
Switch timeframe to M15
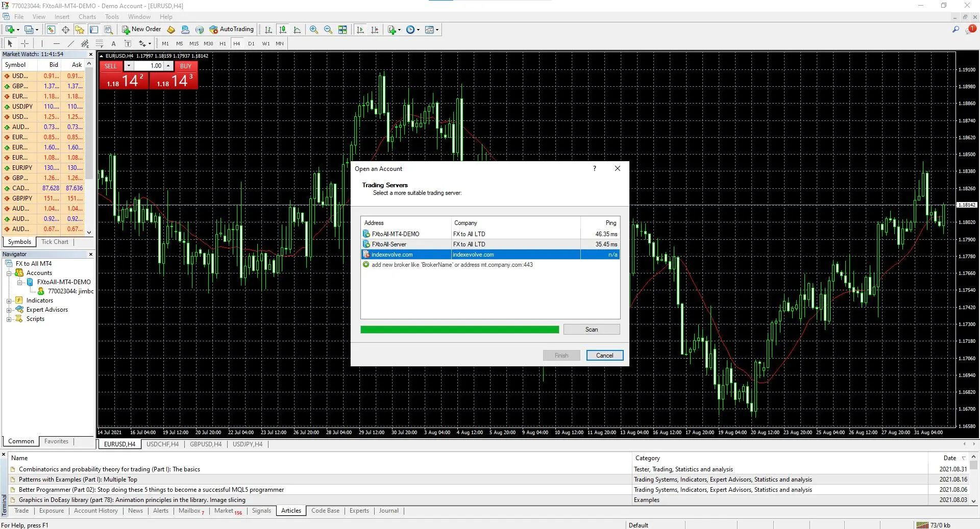[x=194, y=44]
